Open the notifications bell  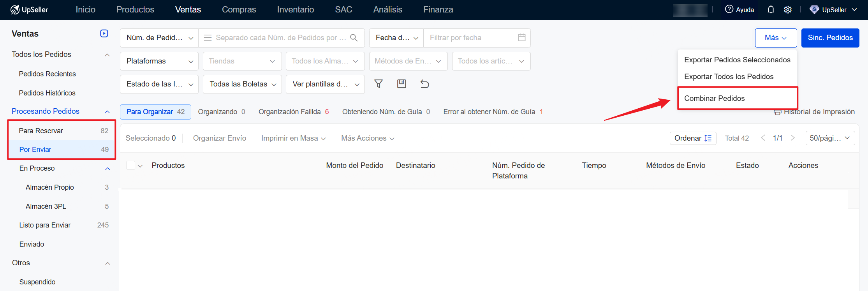[x=771, y=10]
